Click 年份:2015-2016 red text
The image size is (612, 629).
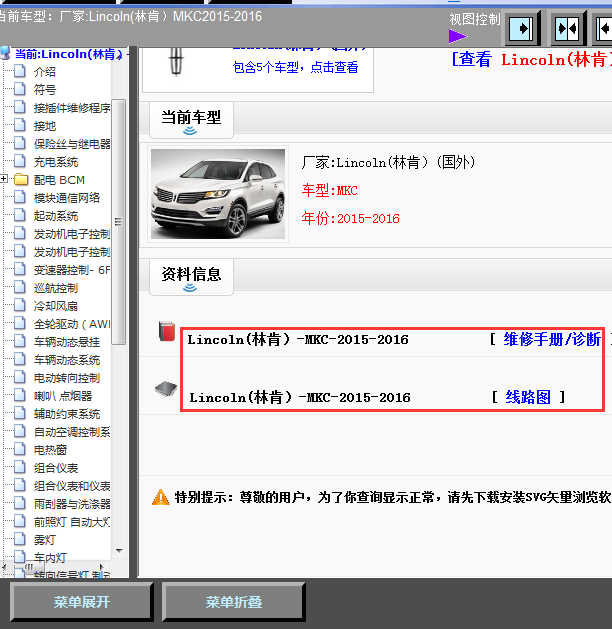[351, 219]
